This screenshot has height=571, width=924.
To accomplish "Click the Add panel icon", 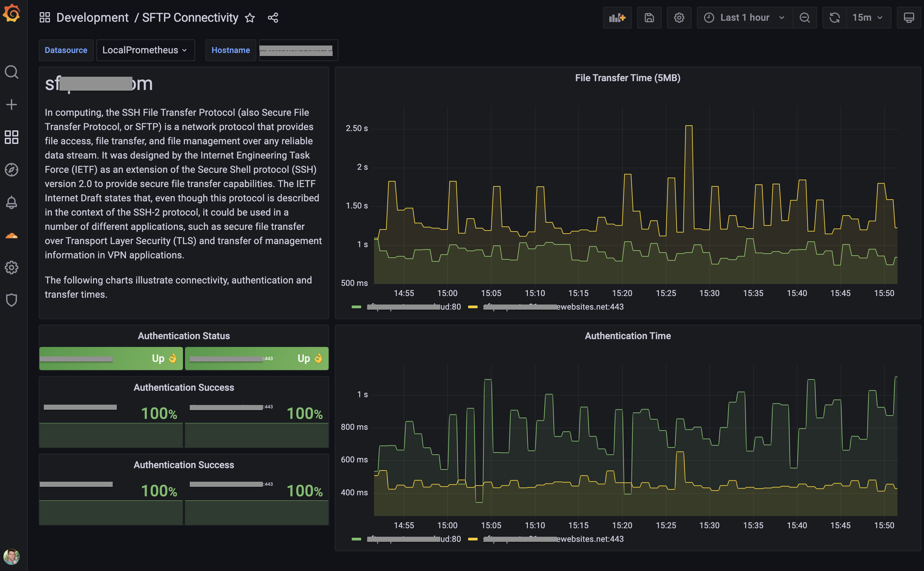I will pyautogui.click(x=617, y=18).
